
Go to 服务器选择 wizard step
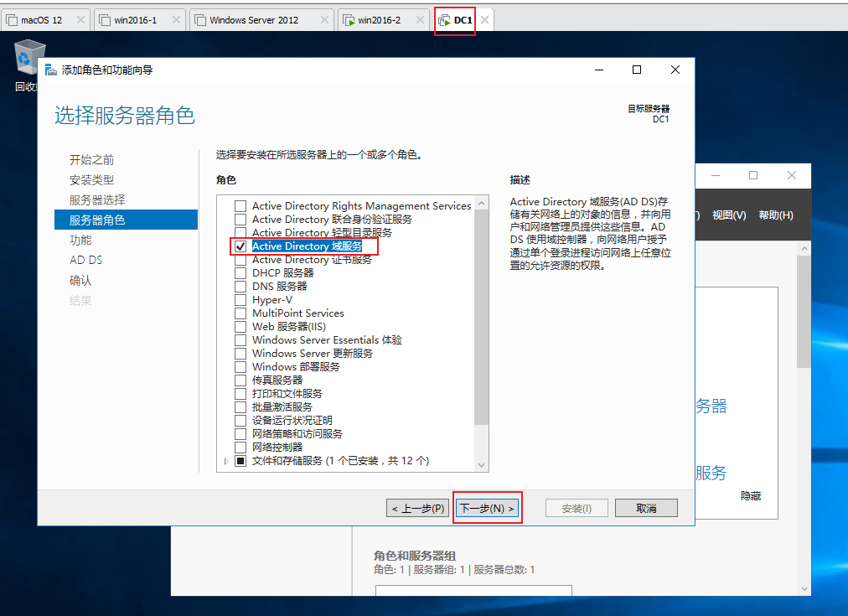tap(97, 200)
